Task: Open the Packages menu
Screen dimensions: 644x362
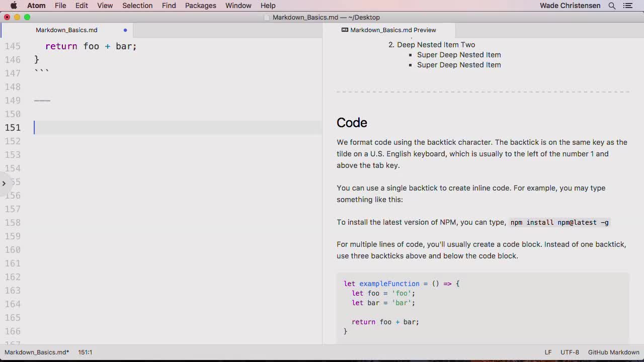Action: click(200, 6)
